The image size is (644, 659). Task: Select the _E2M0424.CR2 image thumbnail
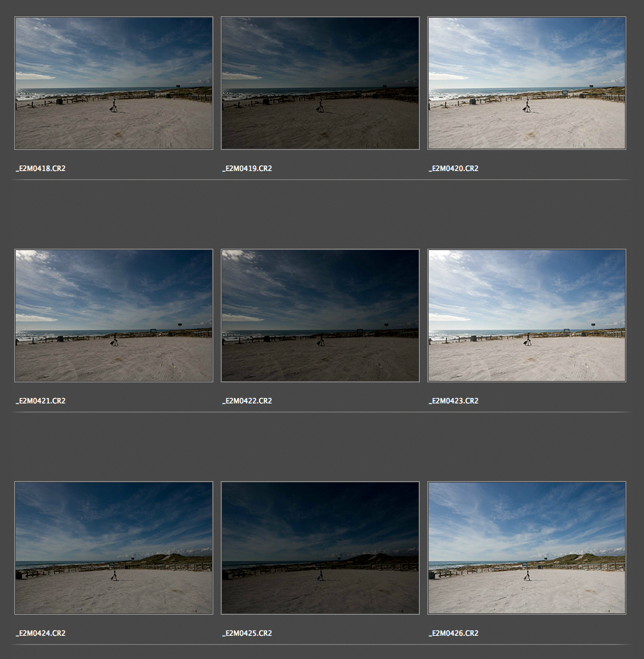click(x=114, y=548)
